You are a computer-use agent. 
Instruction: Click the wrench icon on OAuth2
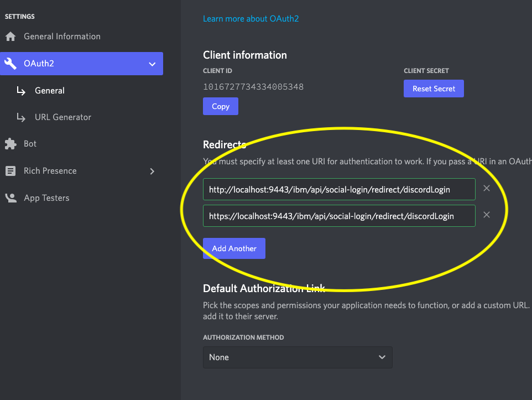[11, 64]
